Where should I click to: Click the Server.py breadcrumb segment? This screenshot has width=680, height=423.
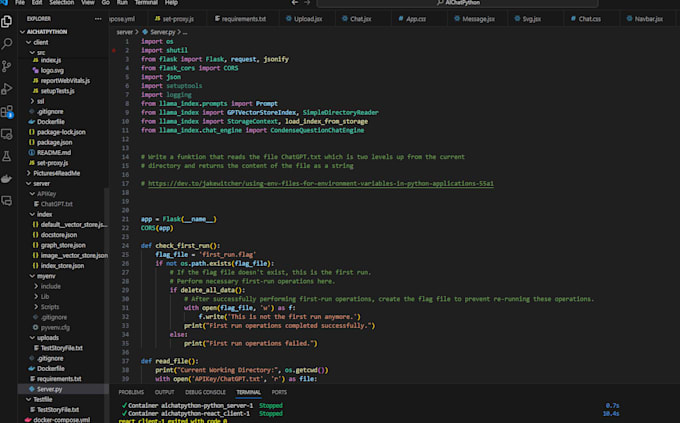[163, 32]
